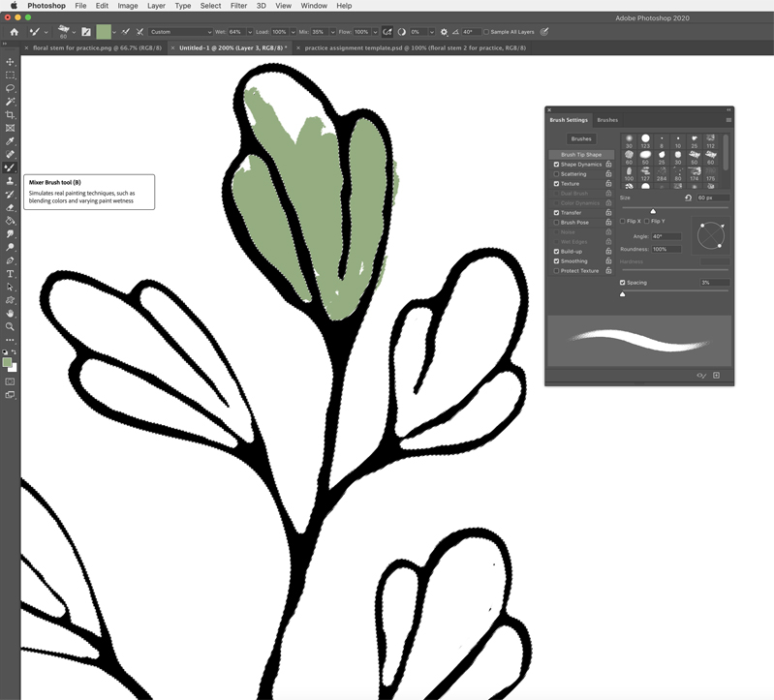This screenshot has height=700, width=774.
Task: Select the Hand tool
Action: coord(11,314)
